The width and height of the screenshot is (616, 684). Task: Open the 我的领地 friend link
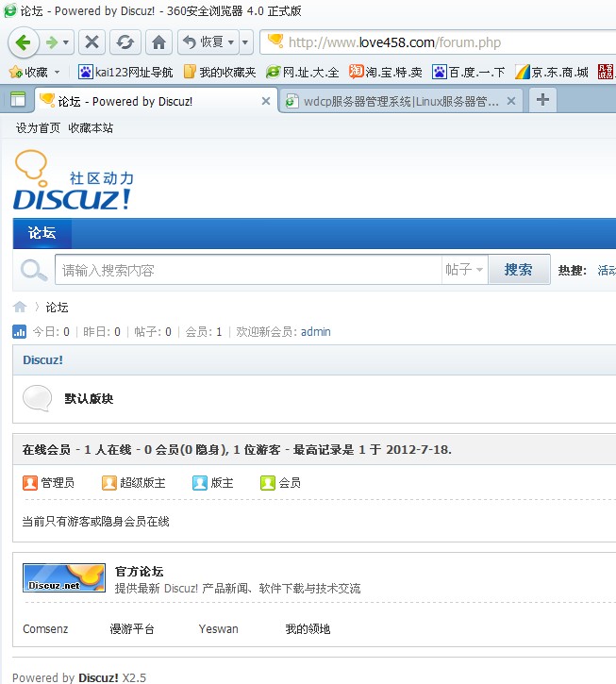point(308,629)
